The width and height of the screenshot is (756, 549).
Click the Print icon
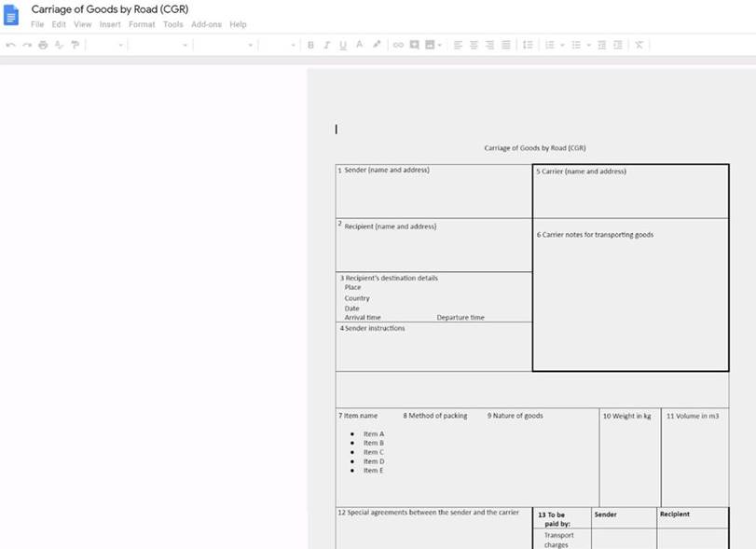[43, 45]
